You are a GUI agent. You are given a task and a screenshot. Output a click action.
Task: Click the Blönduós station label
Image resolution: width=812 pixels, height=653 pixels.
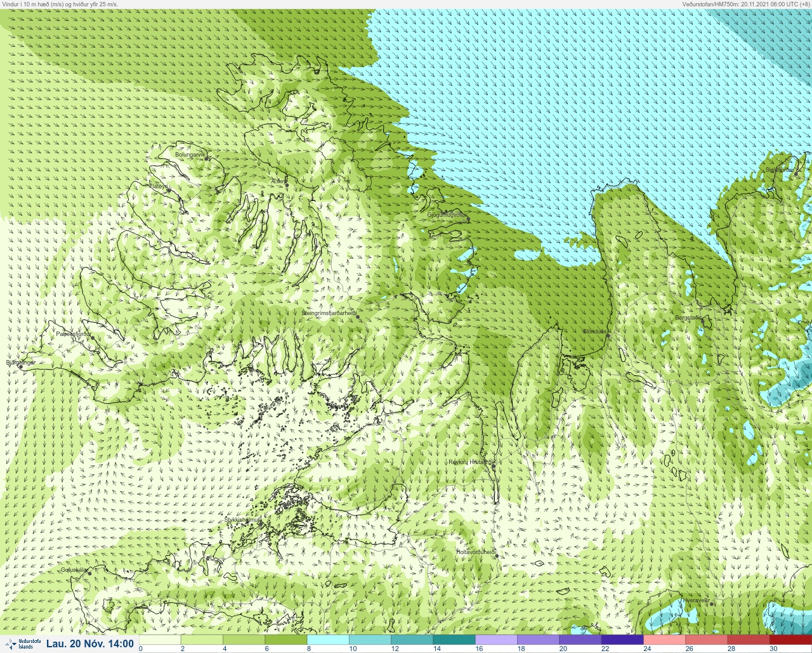[x=596, y=332]
